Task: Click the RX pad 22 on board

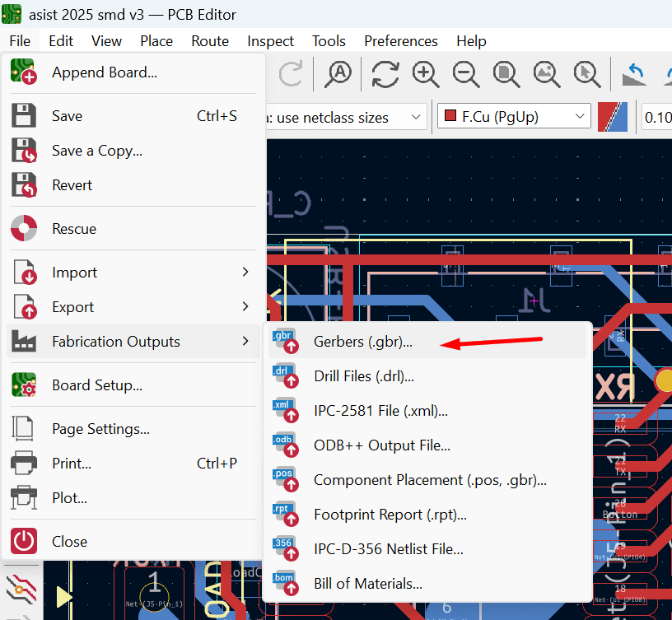Action: 620,423
